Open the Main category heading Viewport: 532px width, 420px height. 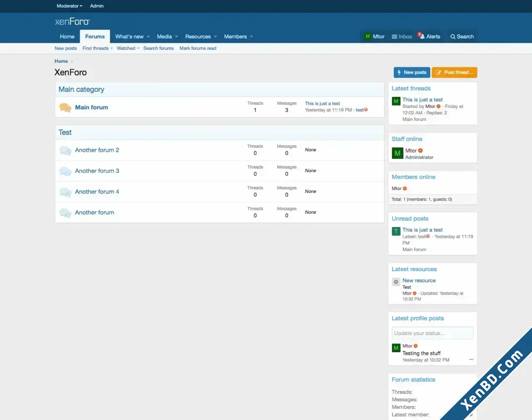81,89
